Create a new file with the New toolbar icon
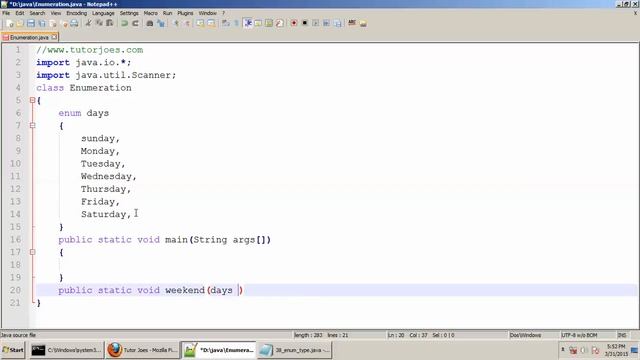Image resolution: width=640 pixels, height=360 pixels. click(x=10, y=23)
